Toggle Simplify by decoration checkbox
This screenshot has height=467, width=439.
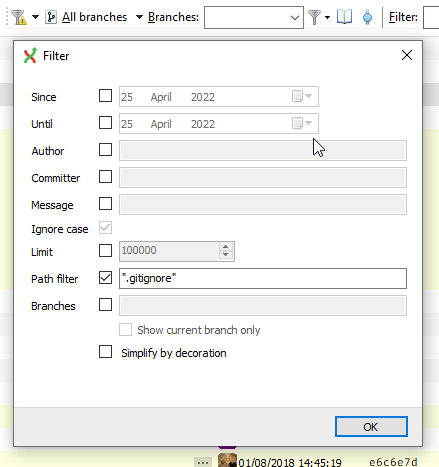105,352
